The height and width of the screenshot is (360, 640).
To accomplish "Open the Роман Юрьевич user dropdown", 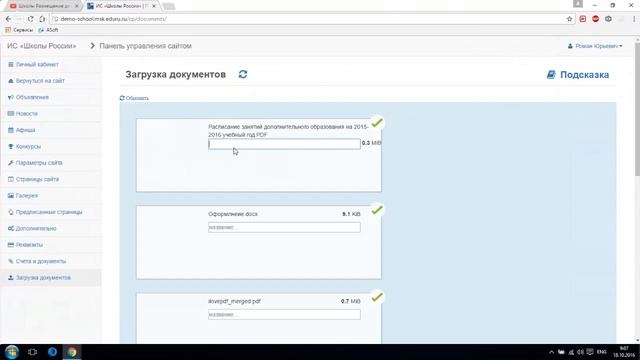I will (595, 46).
